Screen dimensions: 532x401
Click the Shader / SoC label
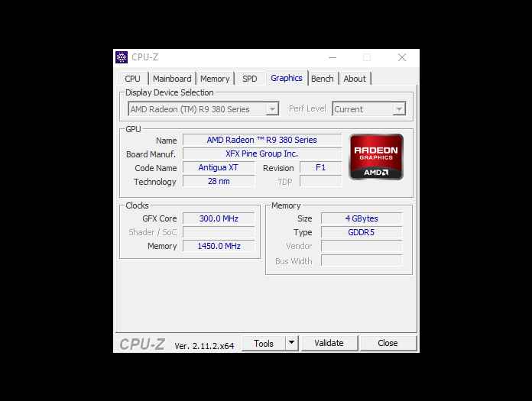(153, 232)
